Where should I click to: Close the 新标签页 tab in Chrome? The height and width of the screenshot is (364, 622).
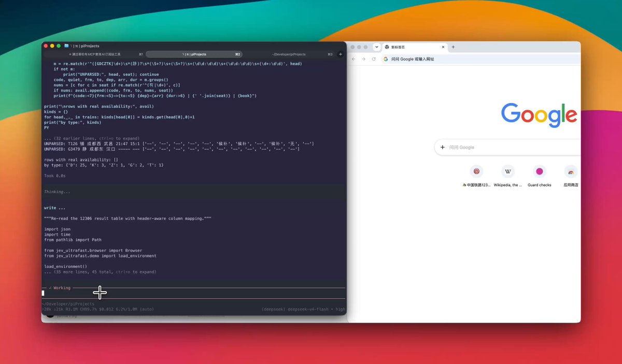[442, 47]
